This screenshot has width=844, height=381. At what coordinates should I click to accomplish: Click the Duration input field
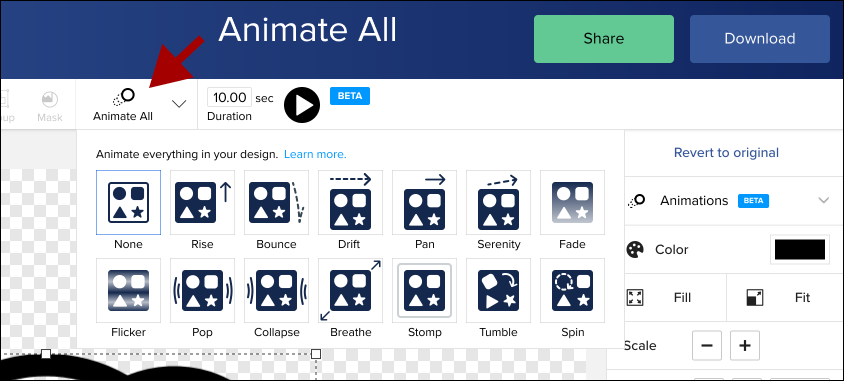tap(229, 97)
